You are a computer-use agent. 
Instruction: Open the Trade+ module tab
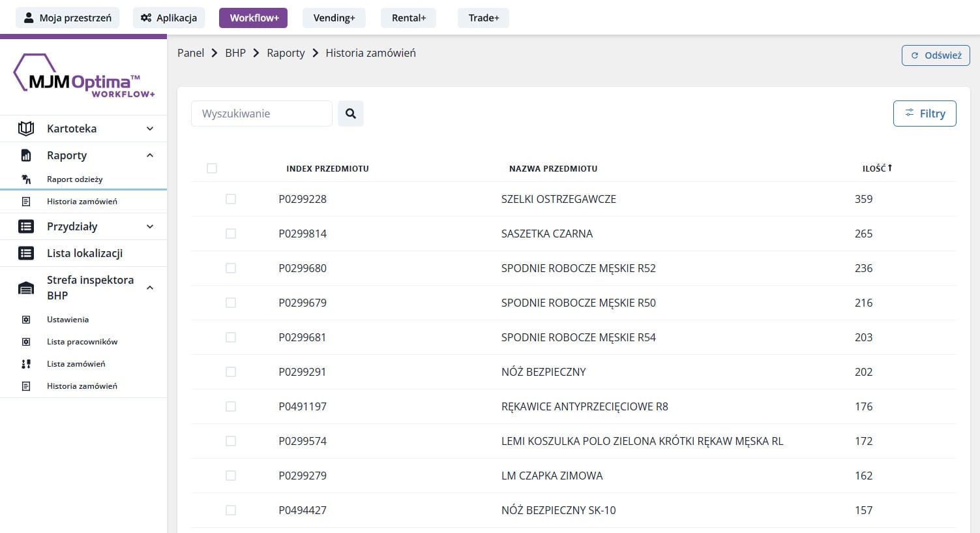(483, 18)
